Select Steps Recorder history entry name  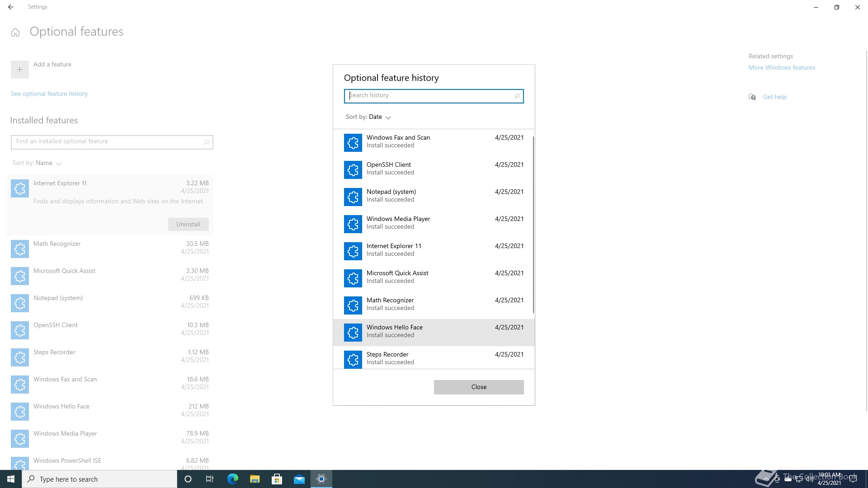[387, 355]
